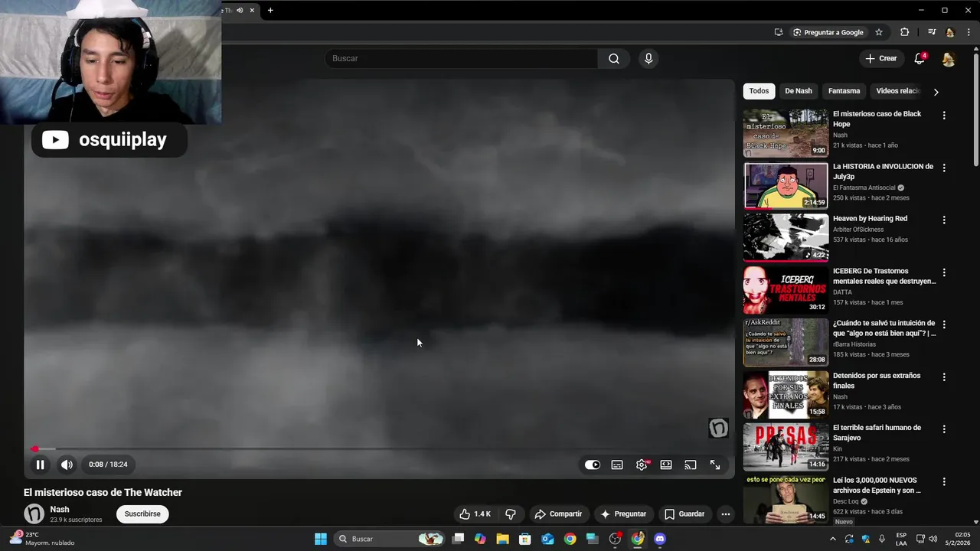The height and width of the screenshot is (551, 980).
Task: Click the Compartir share button
Action: coord(558,514)
